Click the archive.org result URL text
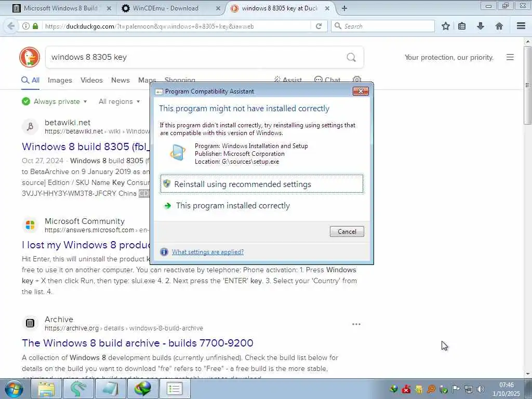Image resolution: width=532 pixels, height=399 pixels. pos(124,328)
